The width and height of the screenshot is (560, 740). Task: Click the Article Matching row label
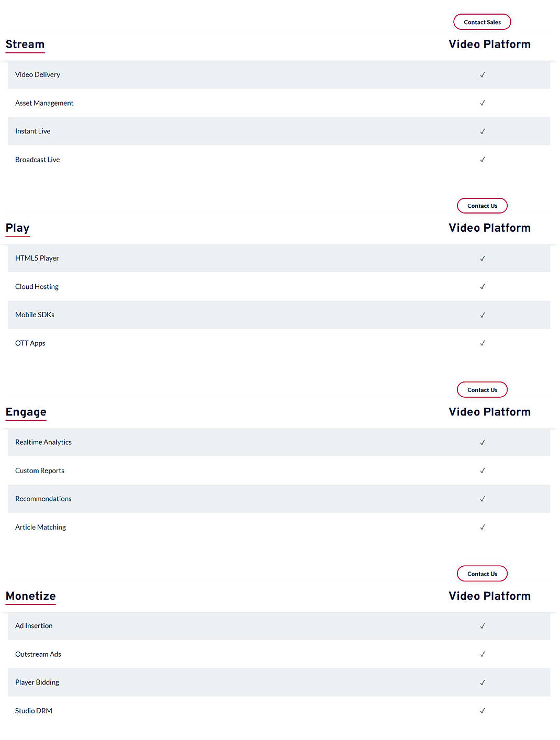pyautogui.click(x=40, y=527)
